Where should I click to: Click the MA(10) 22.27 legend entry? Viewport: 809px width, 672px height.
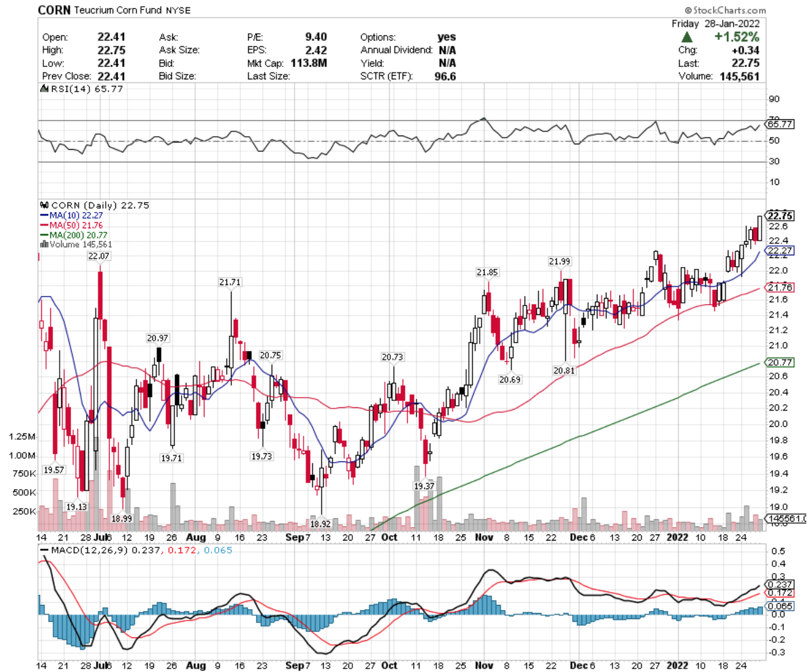71,215
